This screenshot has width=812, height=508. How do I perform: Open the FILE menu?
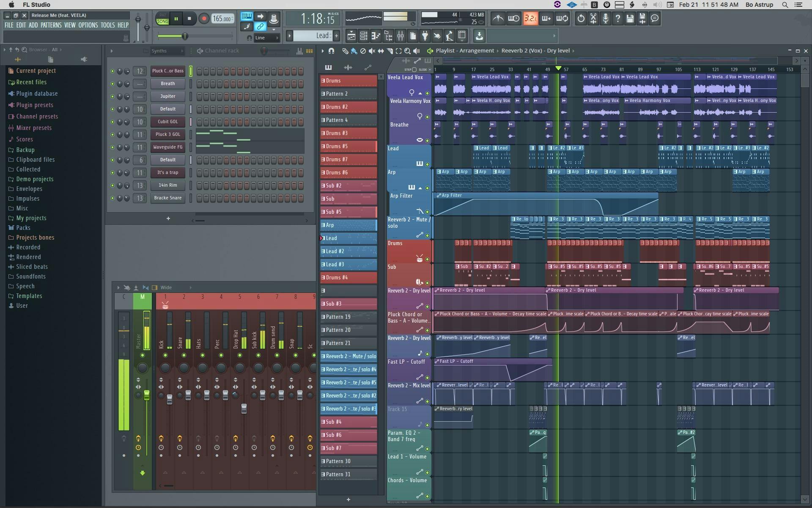pos(8,25)
